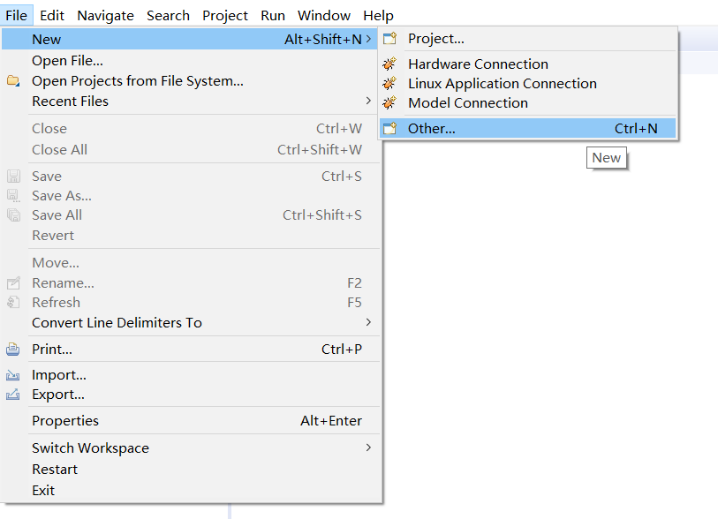Click the Open Projects folder icon
Screen dimensions: 718x519
[x=13, y=81]
